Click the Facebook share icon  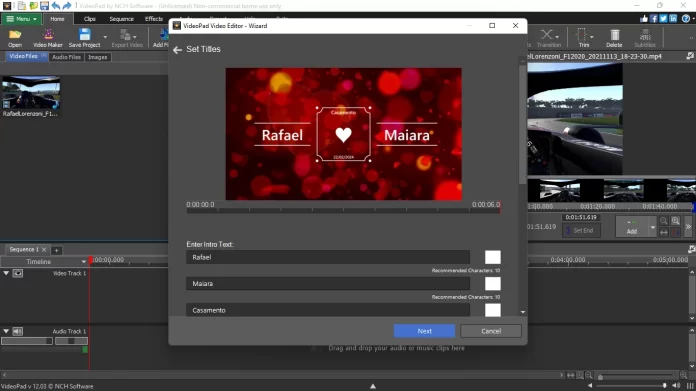[x=654, y=19]
